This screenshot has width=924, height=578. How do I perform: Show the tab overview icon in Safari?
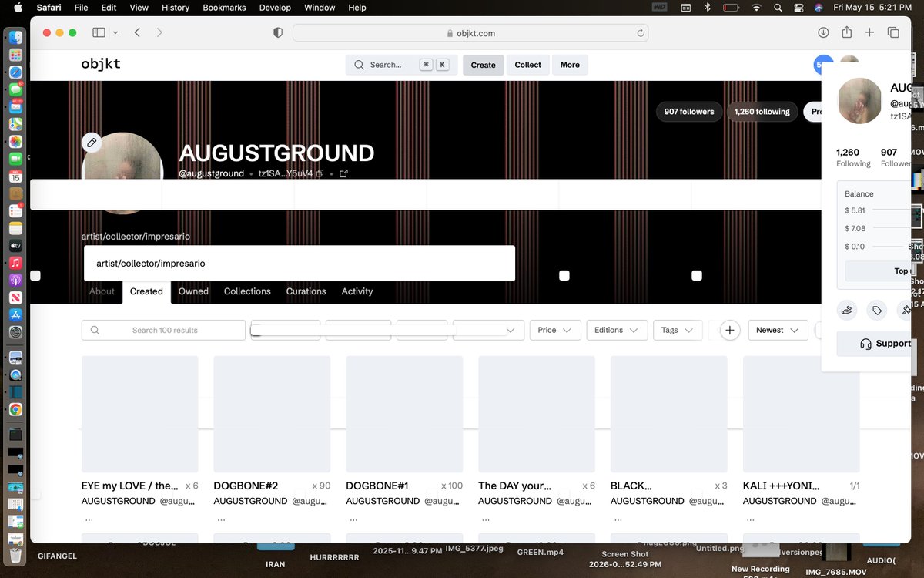(x=893, y=32)
